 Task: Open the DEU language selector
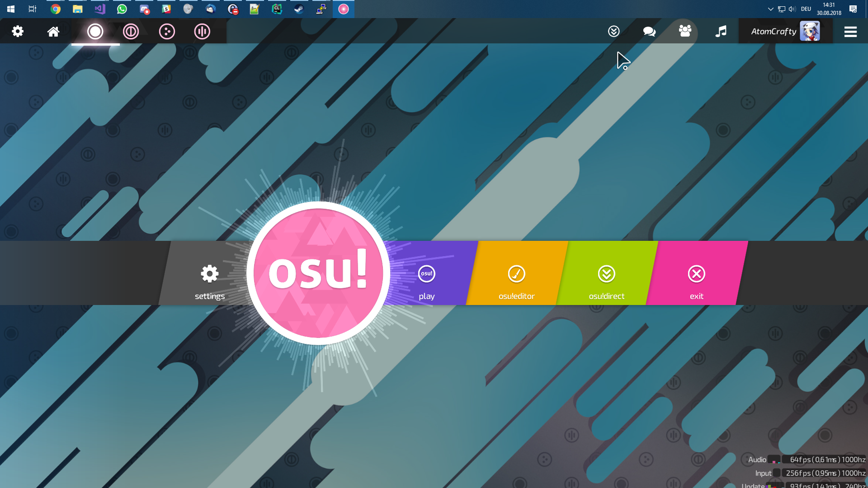coord(805,9)
